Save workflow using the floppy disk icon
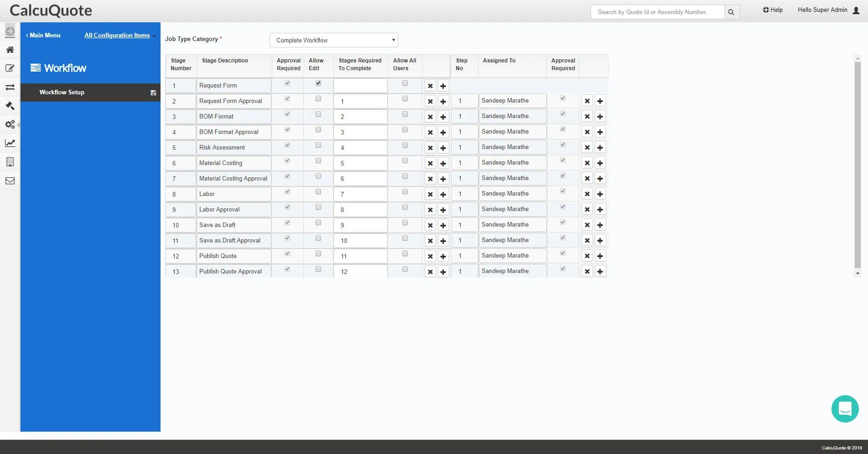Viewport: 868px width, 454px height. [153, 93]
